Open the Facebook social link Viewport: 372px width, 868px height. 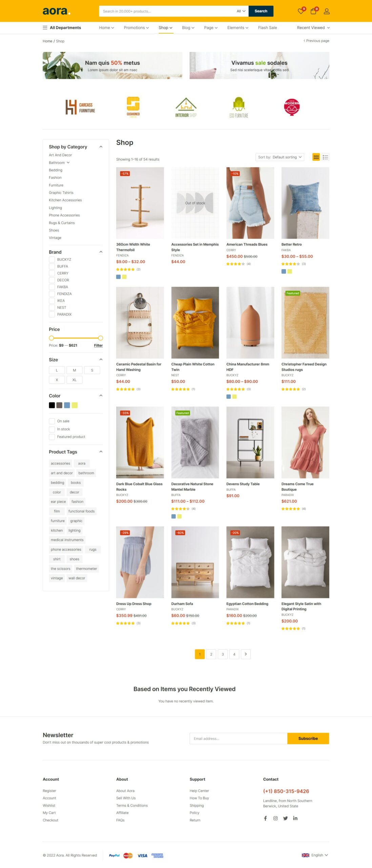[x=265, y=818]
